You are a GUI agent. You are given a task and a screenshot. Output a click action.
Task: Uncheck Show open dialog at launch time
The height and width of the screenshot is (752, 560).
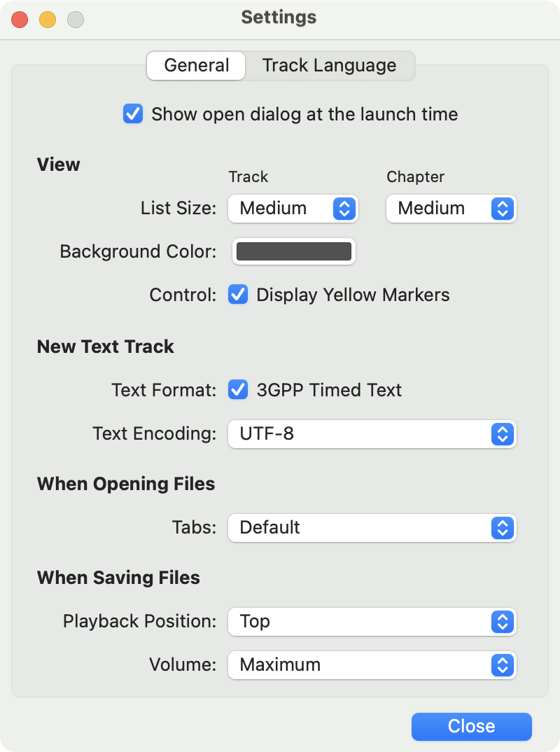point(133,114)
